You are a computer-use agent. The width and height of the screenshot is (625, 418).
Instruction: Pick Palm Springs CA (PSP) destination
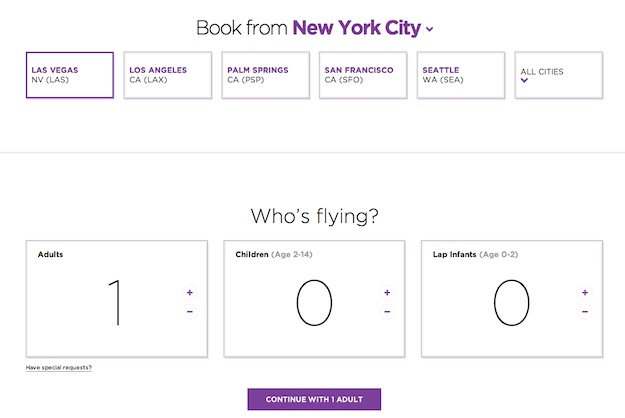pos(265,75)
